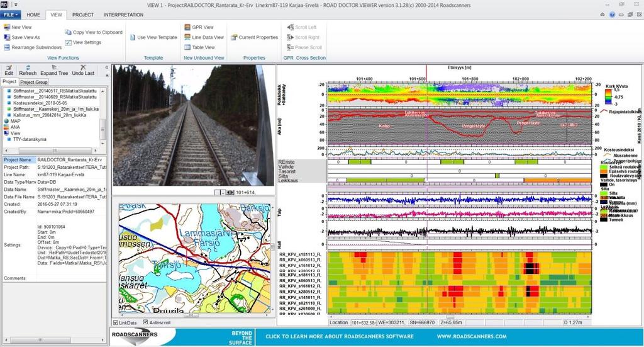Image resolution: width=644 pixels, height=347 pixels.
Task: Select the Project tab in side panel
Action: [x=9, y=82]
